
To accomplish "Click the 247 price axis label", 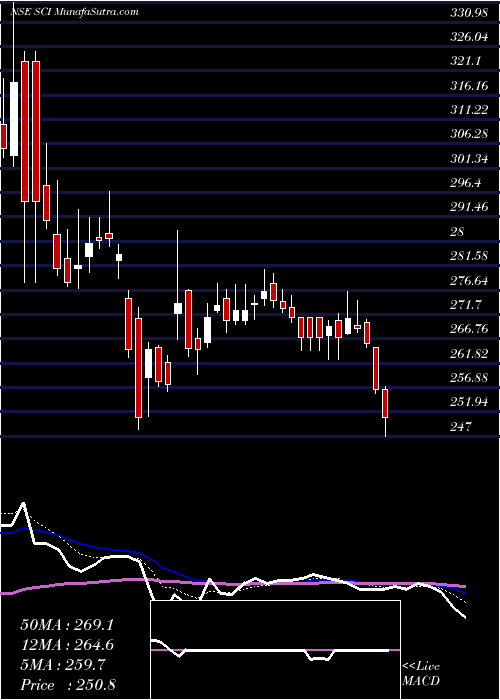I will pos(461,427).
